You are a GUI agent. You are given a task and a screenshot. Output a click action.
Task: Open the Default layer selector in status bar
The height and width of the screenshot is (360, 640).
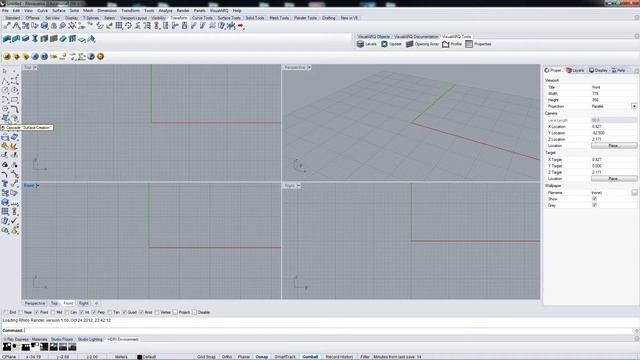[x=149, y=357]
